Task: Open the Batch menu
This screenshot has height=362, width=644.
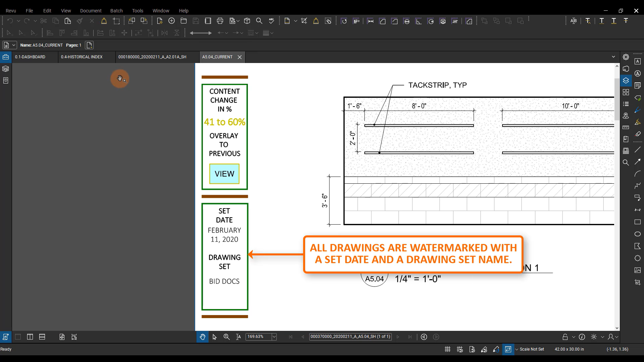Action: pyautogui.click(x=116, y=11)
